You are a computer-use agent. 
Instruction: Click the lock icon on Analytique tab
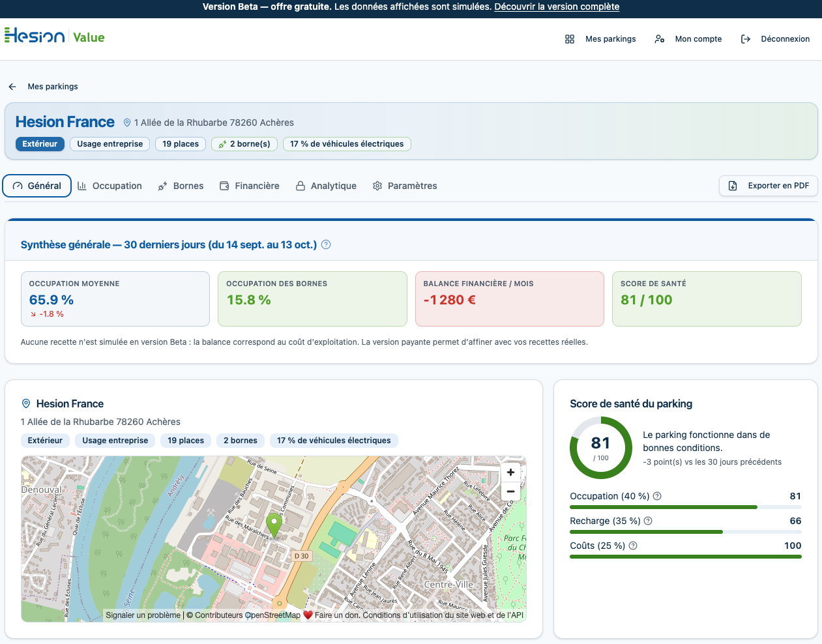[301, 186]
